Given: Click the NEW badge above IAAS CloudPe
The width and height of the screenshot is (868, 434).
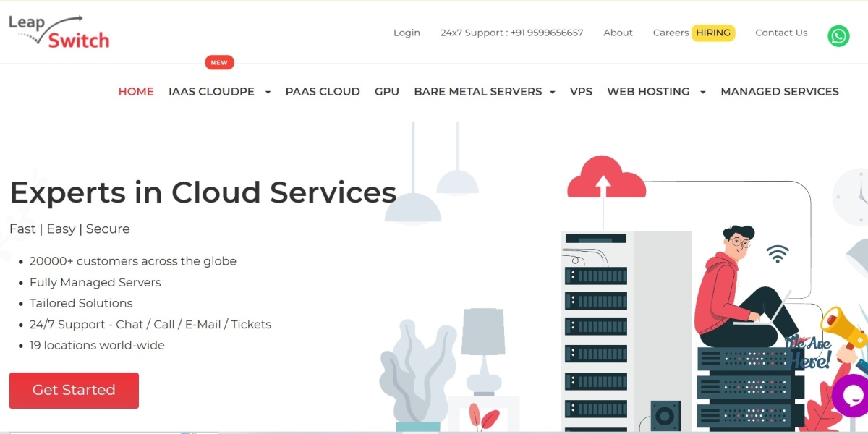Looking at the screenshot, I should point(219,63).
